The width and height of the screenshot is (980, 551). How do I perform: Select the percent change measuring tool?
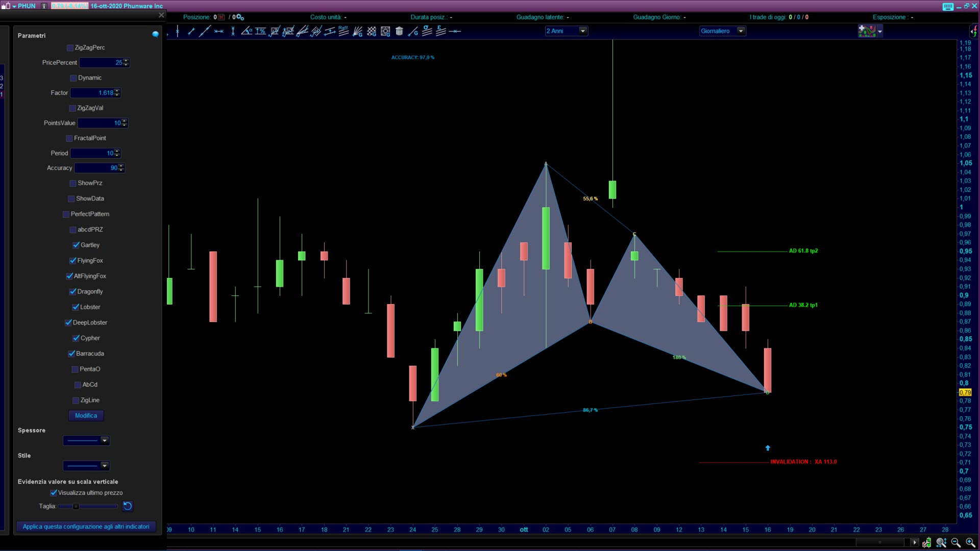coord(260,31)
